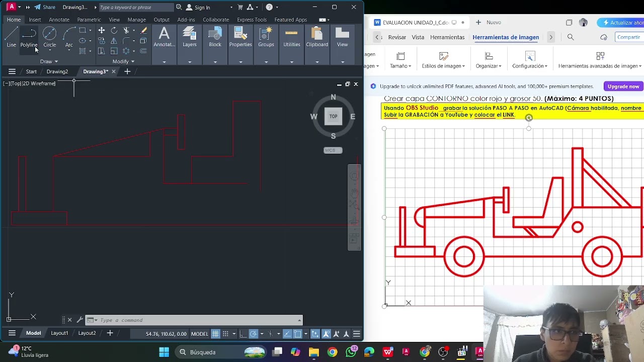The height and width of the screenshot is (362, 644).
Task: Switch to the Drawing2 file tab
Action: [x=57, y=71]
